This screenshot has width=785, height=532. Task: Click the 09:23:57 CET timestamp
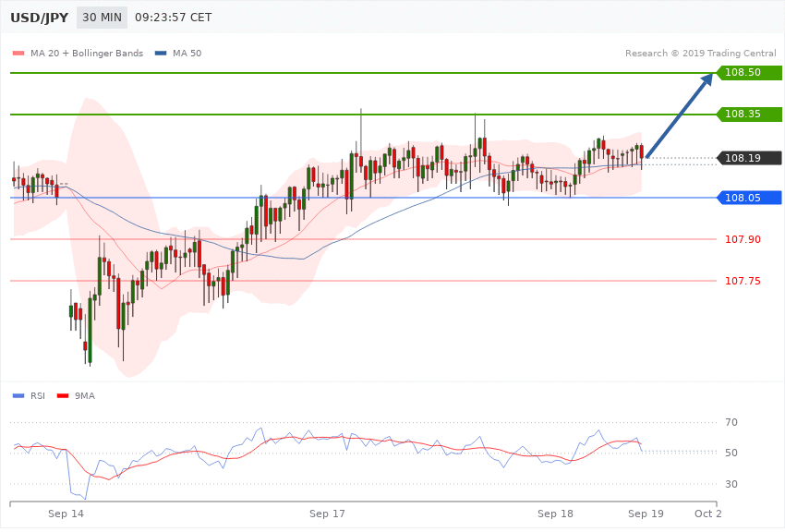(174, 18)
